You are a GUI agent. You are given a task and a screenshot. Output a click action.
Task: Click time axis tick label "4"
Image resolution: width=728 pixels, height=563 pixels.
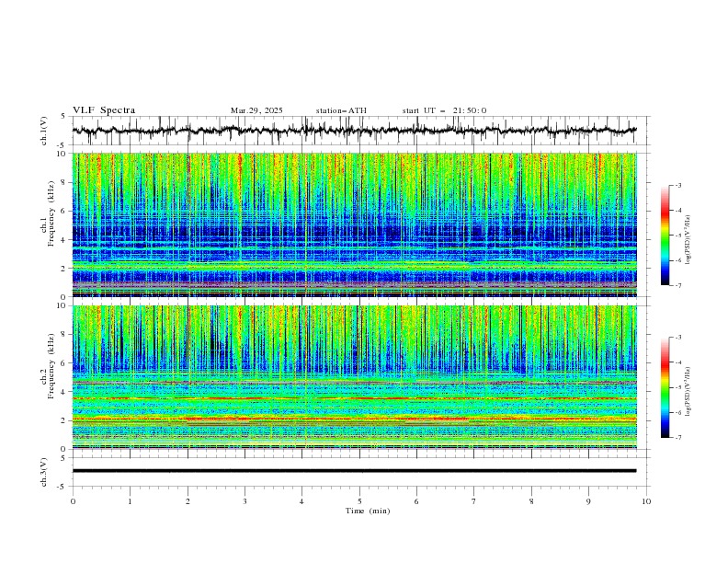tap(301, 501)
